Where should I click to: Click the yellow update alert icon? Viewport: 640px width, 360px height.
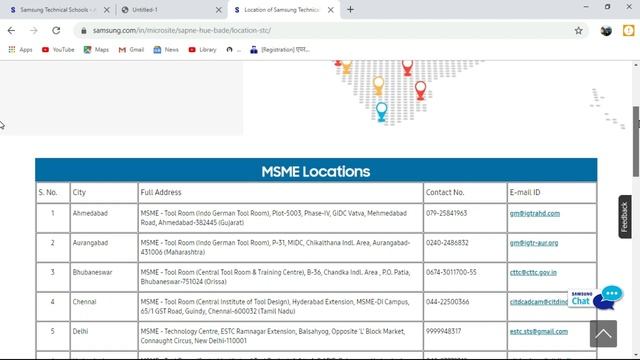(x=629, y=31)
